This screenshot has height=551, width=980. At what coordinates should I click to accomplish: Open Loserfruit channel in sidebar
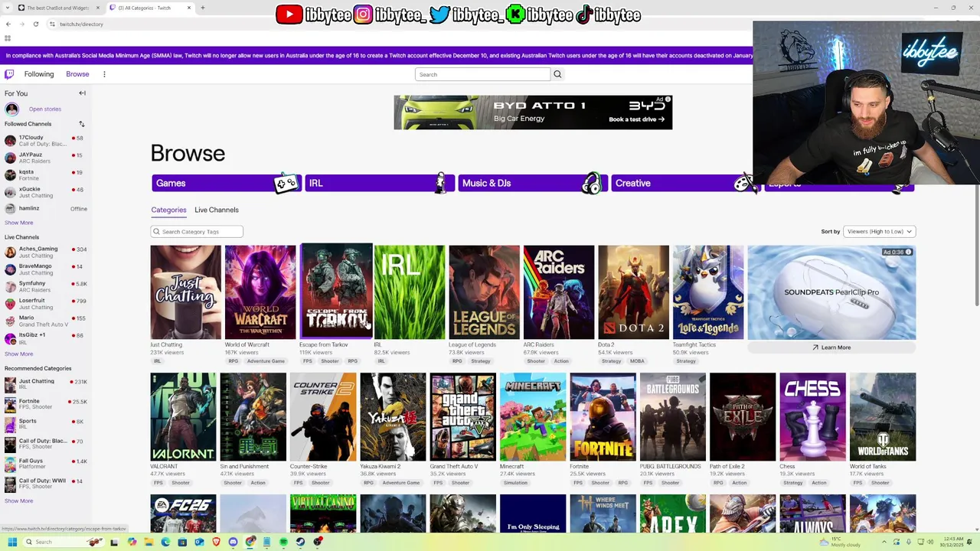(x=45, y=304)
